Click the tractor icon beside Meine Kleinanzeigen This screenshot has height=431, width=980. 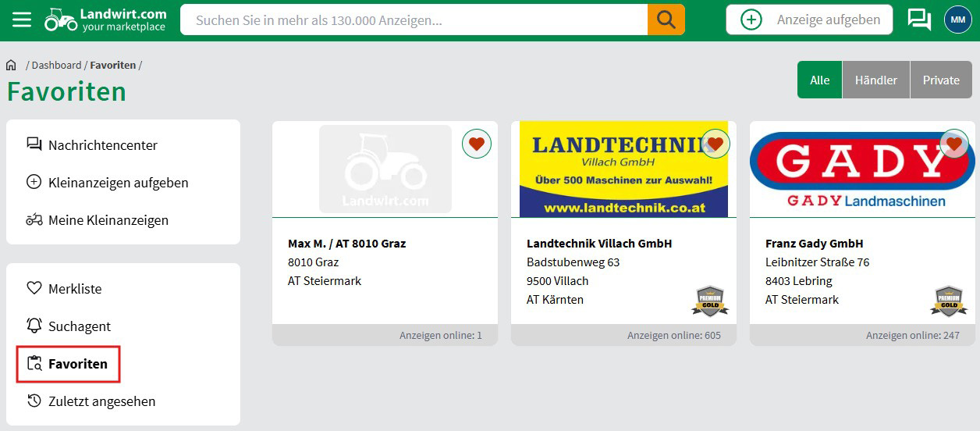34,219
